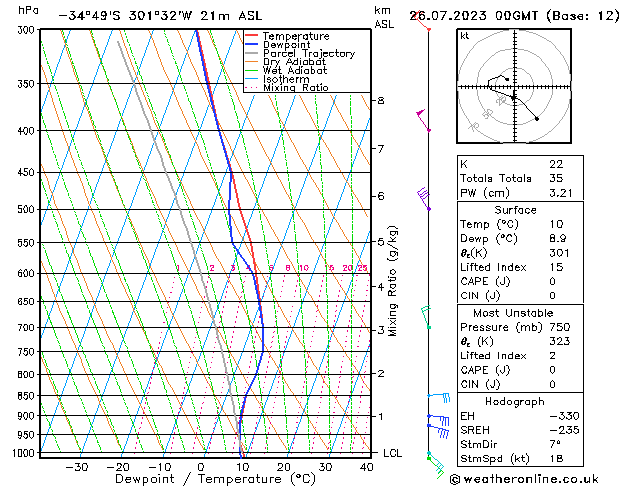
Task: Click the SREH value -235
Action: pyautogui.click(x=564, y=430)
